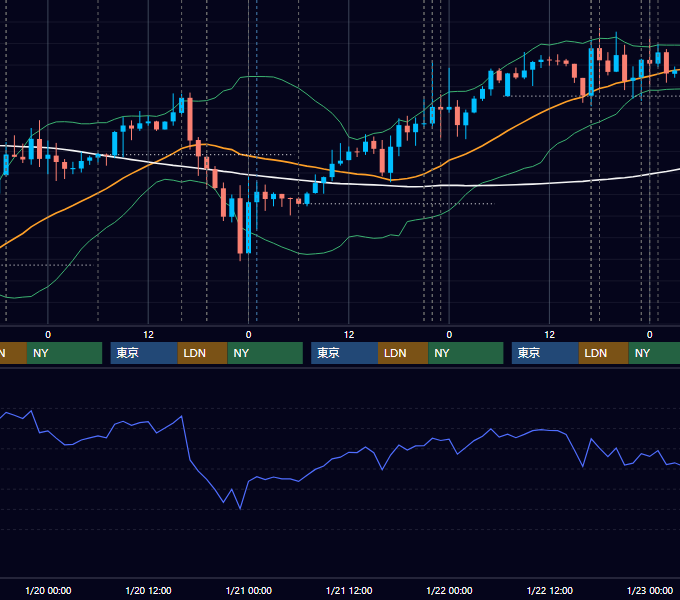
Task: Click the 1/20 00:00 date label
Action: pyautogui.click(x=48, y=590)
